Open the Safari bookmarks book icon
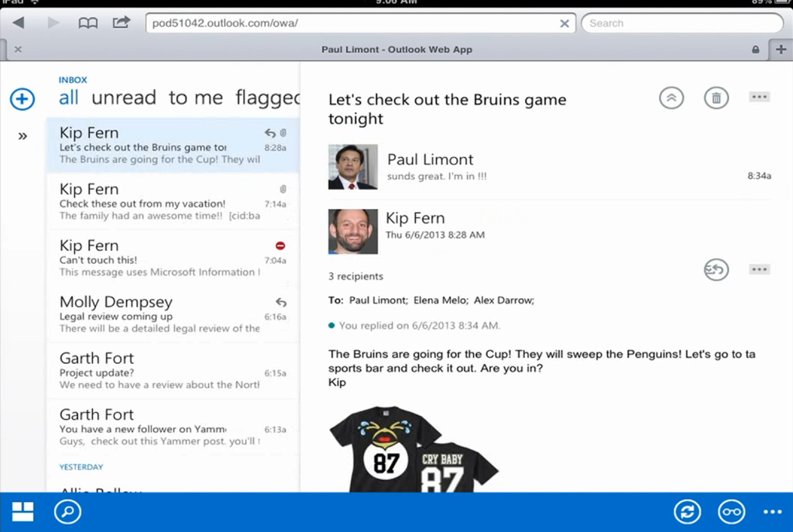Screen dimensions: 793x532 pyautogui.click(x=88, y=23)
